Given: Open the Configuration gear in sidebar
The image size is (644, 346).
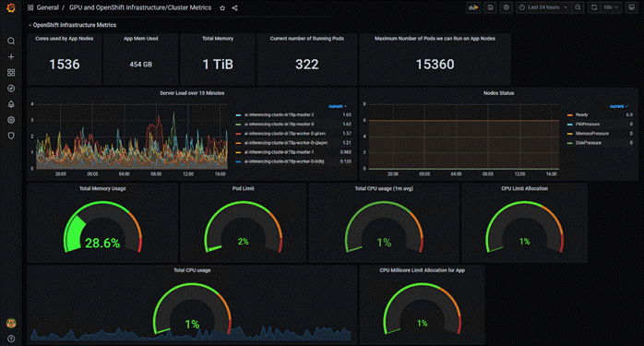Looking at the screenshot, I should [11, 120].
